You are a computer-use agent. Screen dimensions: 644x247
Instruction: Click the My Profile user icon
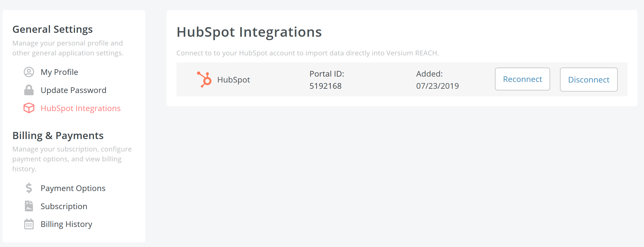[29, 72]
